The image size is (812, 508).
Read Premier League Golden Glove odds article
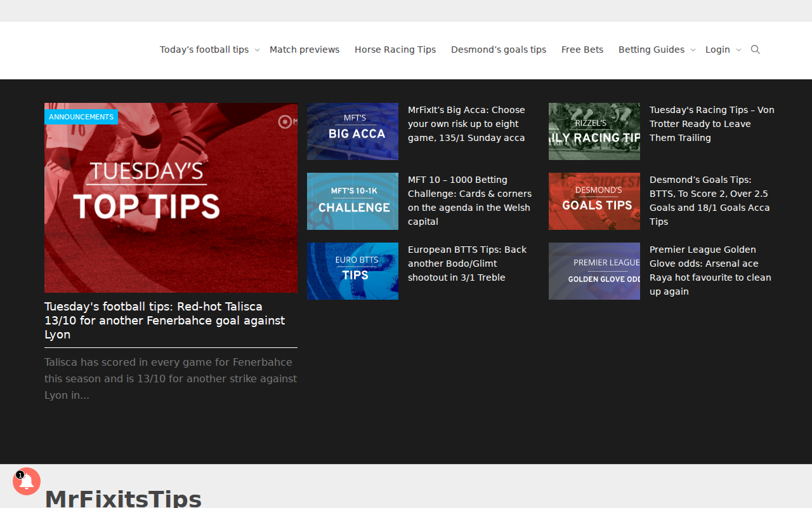tap(710, 271)
